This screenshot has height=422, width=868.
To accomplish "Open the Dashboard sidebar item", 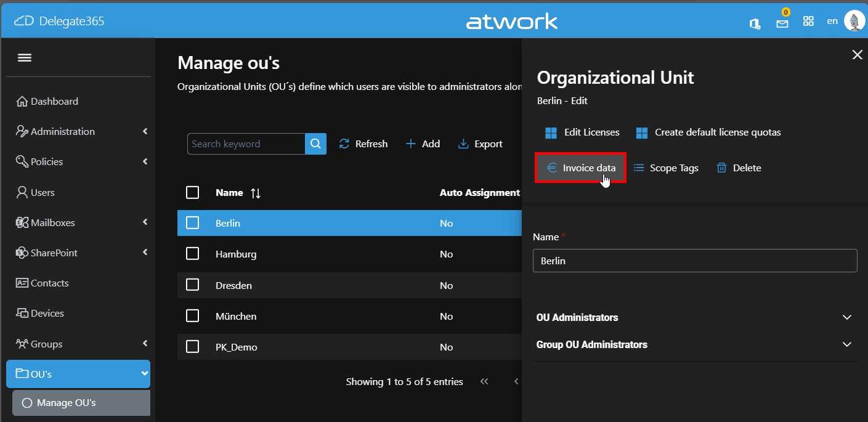I will coord(54,101).
